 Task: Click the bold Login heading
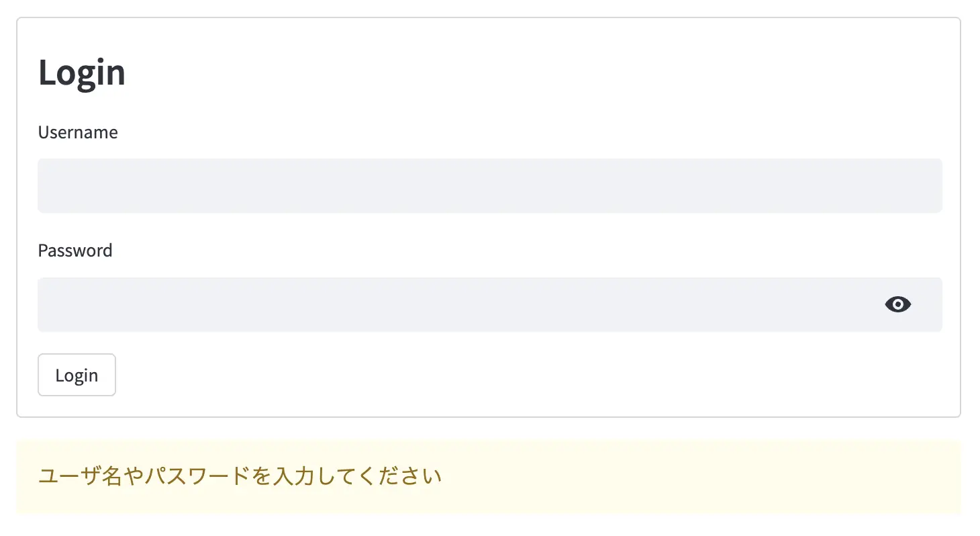coord(82,72)
